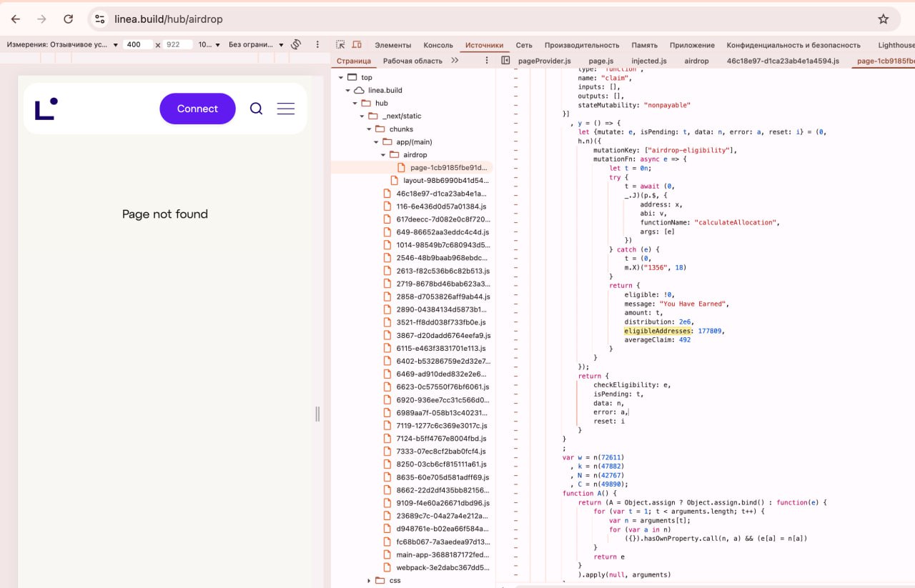Open the Память tab
This screenshot has height=588, width=915.
pyautogui.click(x=644, y=45)
